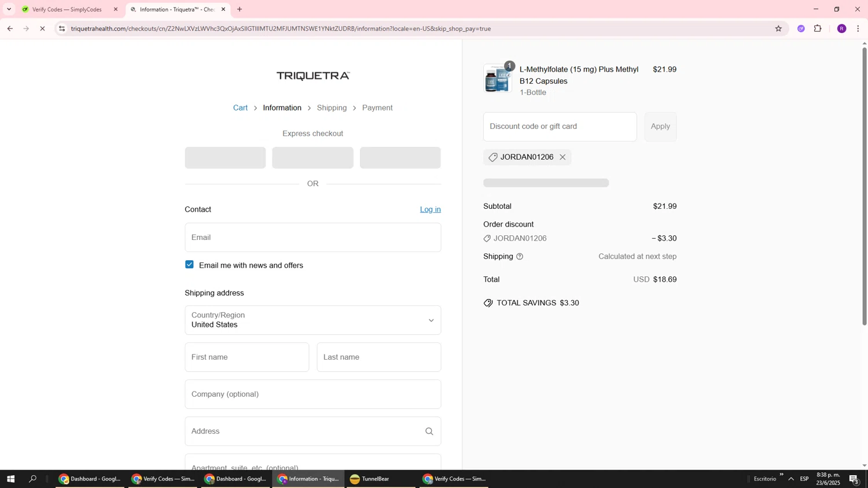Select Payment breadcrumb step
Screen dimensions: 868x488
[x=377, y=108]
